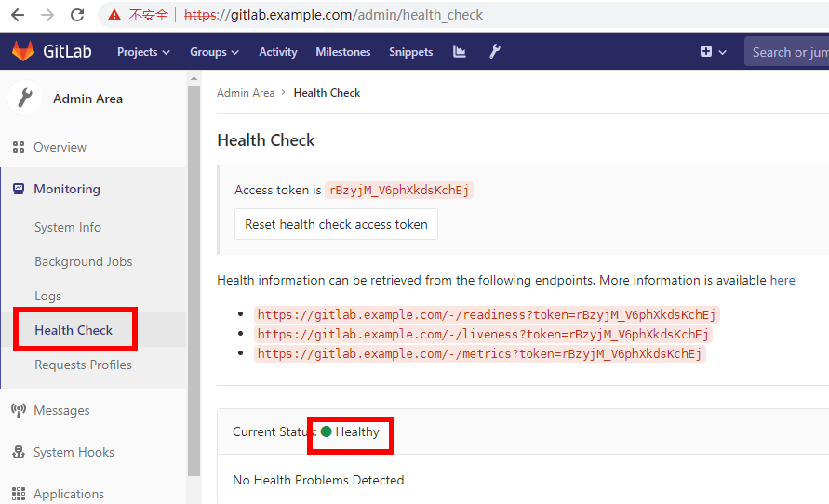Click the sidebar scrollbar up arrow

click(194, 78)
